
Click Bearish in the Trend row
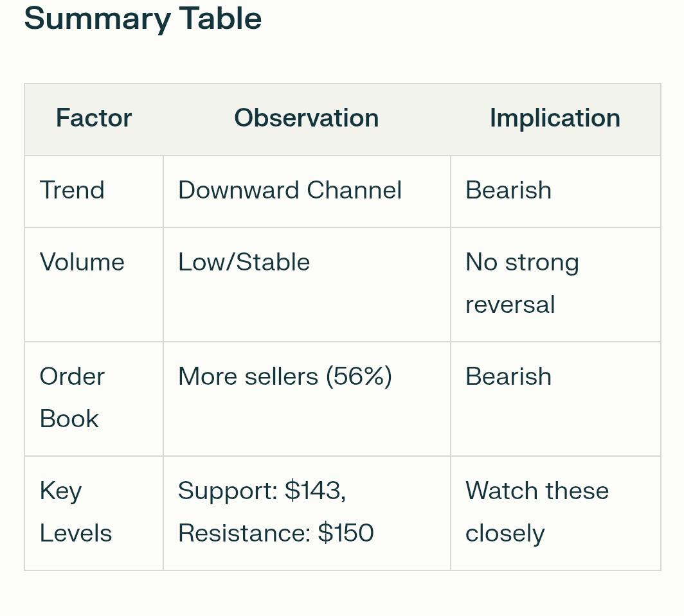[509, 191]
